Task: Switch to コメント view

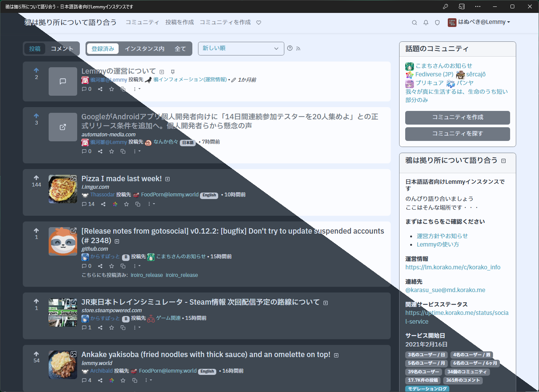Action: click(x=62, y=49)
